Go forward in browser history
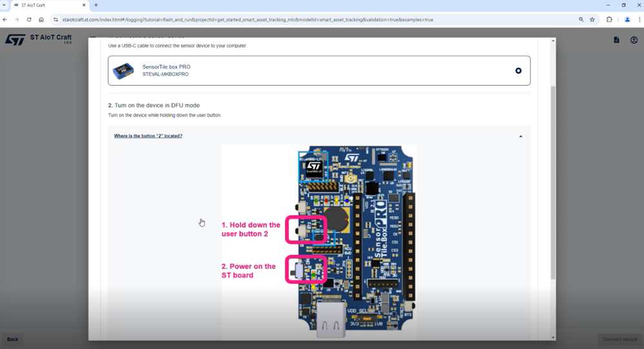 [x=17, y=19]
